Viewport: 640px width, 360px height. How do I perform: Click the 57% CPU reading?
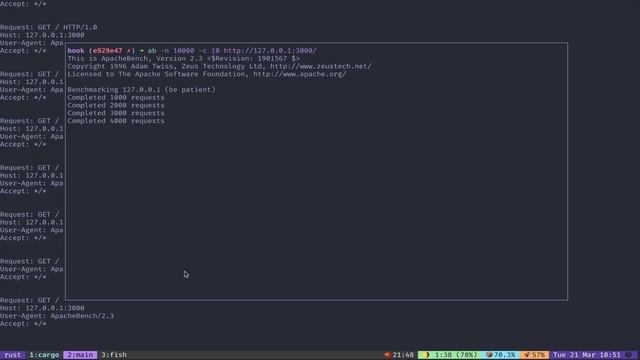(x=538, y=355)
